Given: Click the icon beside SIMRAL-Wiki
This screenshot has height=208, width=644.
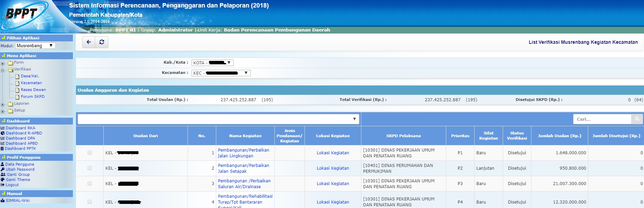Looking at the screenshot, I should coord(3,200).
